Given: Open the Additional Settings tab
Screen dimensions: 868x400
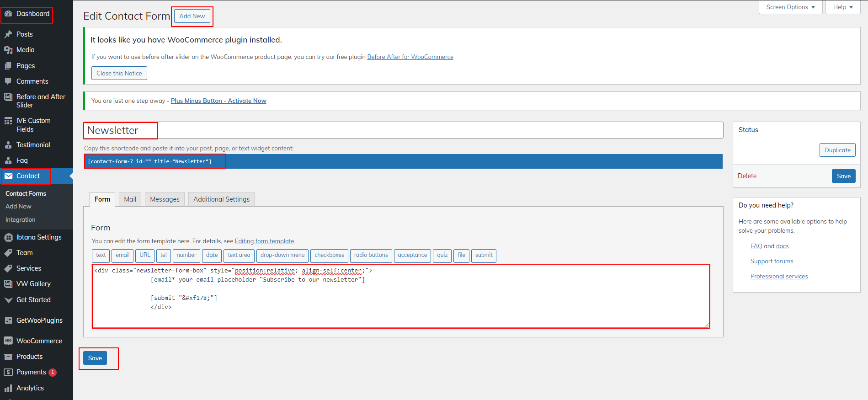Looking at the screenshot, I should tap(221, 199).
